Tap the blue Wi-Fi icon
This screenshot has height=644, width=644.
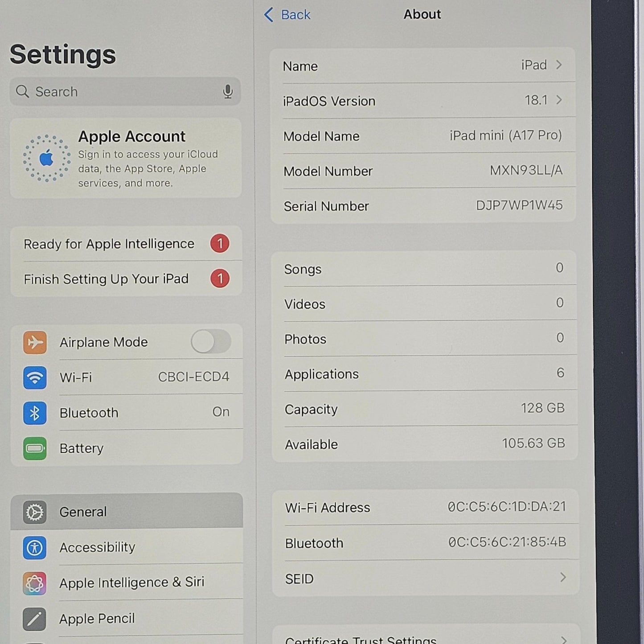(x=35, y=377)
